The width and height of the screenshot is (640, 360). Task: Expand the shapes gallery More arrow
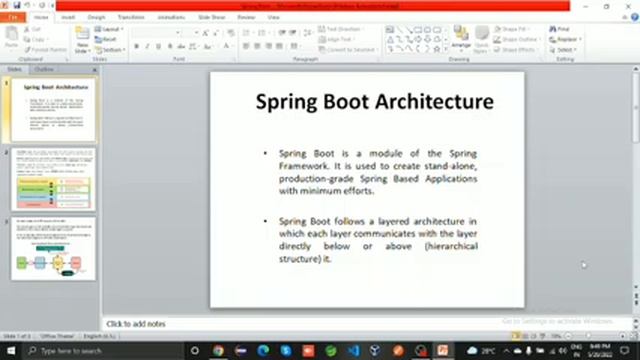[x=446, y=49]
